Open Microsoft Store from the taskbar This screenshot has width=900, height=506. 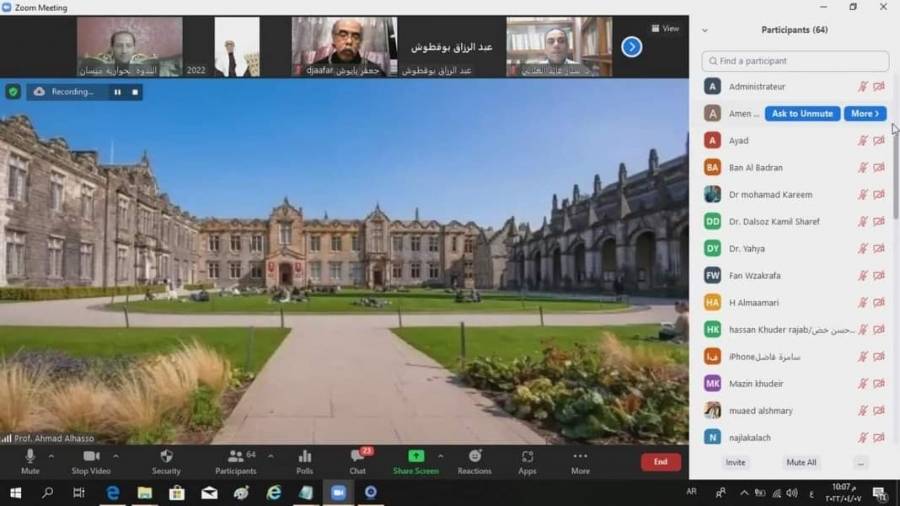pyautogui.click(x=177, y=493)
